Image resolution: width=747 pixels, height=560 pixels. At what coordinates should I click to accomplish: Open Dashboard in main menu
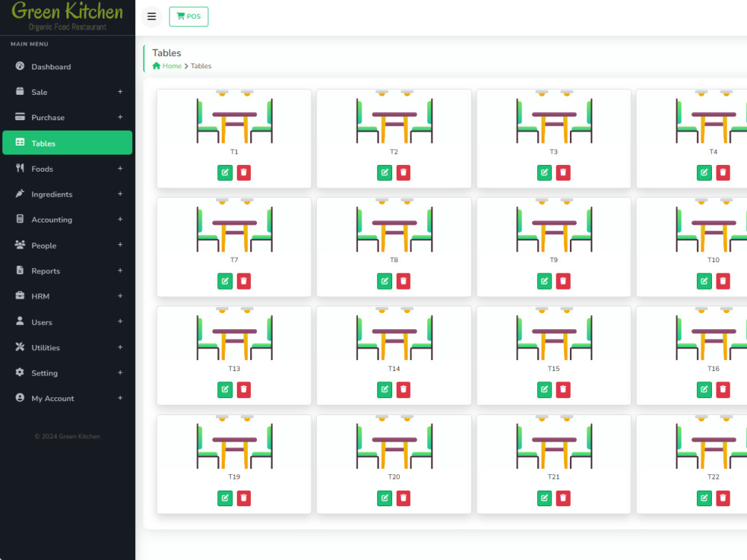point(67,66)
